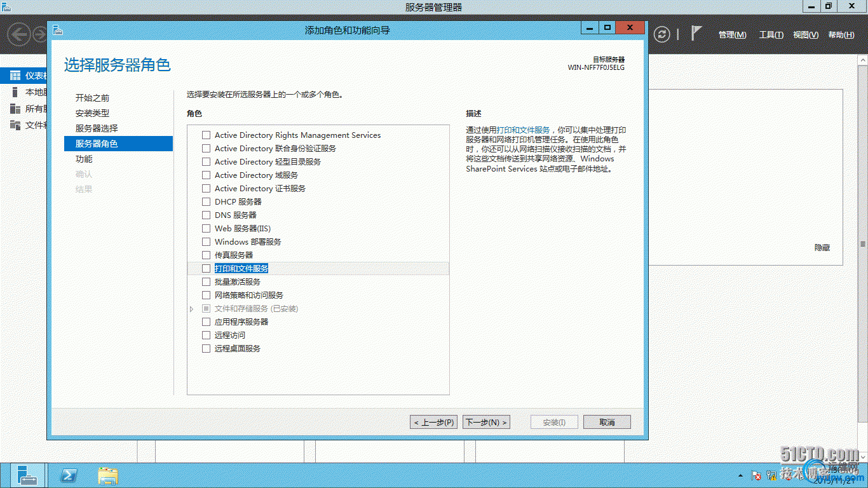Check 网络策略和访问服务 role
This screenshot has width=868, height=488.
(x=206, y=295)
